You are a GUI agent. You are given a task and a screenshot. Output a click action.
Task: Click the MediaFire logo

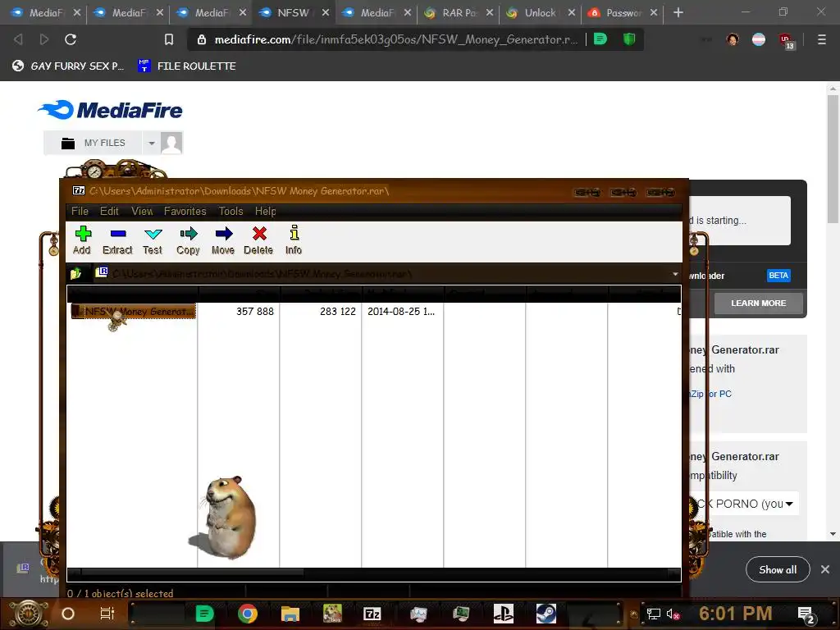pyautogui.click(x=110, y=110)
